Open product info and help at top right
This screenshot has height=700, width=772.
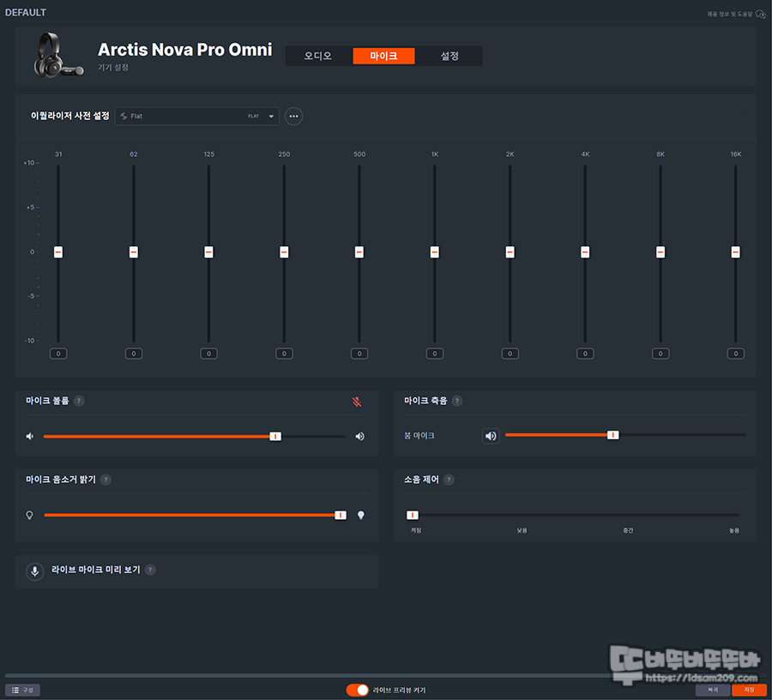click(x=736, y=14)
